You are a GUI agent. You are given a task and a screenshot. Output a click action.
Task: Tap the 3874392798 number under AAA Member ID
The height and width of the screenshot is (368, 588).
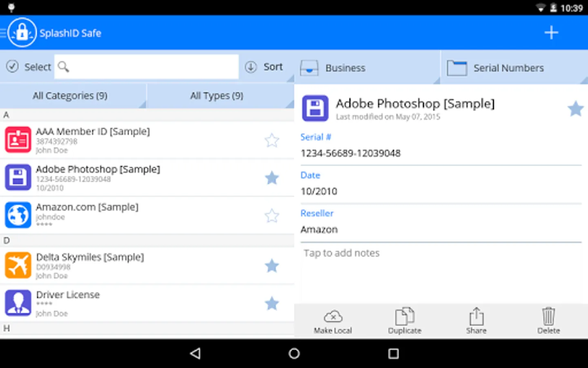tap(56, 141)
